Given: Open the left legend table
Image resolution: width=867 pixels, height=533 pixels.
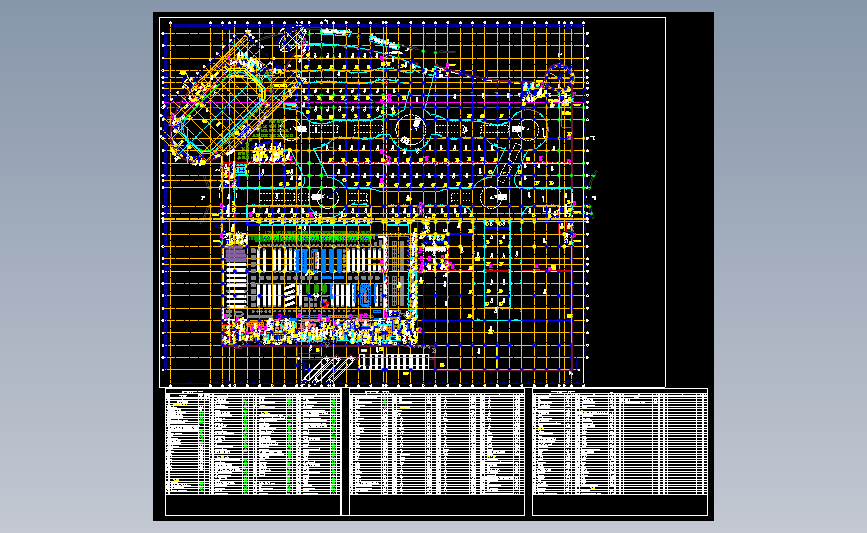Looking at the screenshot, I should [253, 451].
